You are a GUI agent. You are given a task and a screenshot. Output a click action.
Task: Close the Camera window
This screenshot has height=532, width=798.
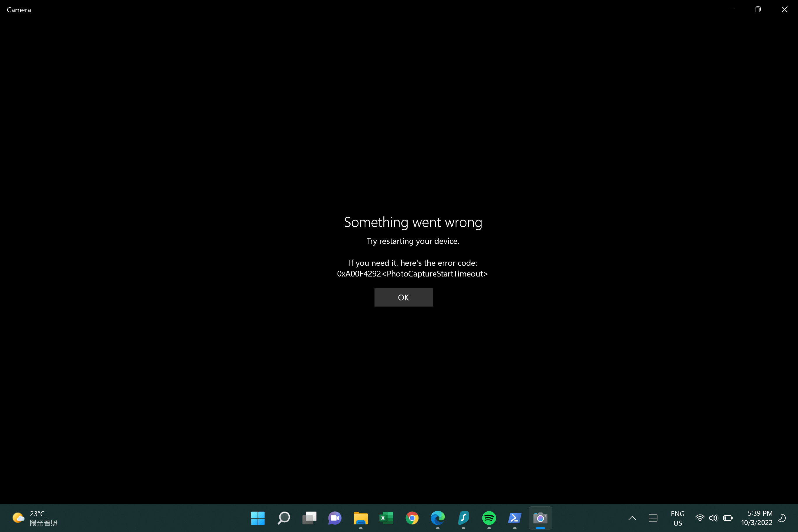pos(784,10)
